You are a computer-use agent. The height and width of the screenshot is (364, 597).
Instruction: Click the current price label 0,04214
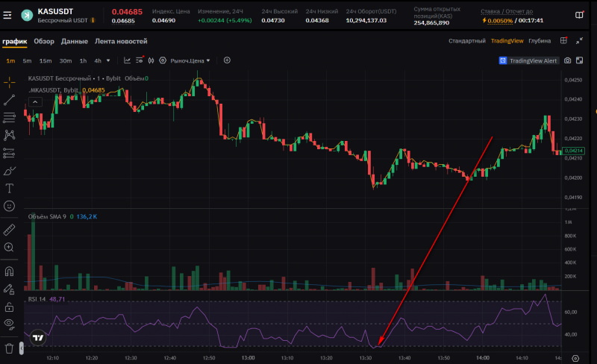[x=573, y=151]
